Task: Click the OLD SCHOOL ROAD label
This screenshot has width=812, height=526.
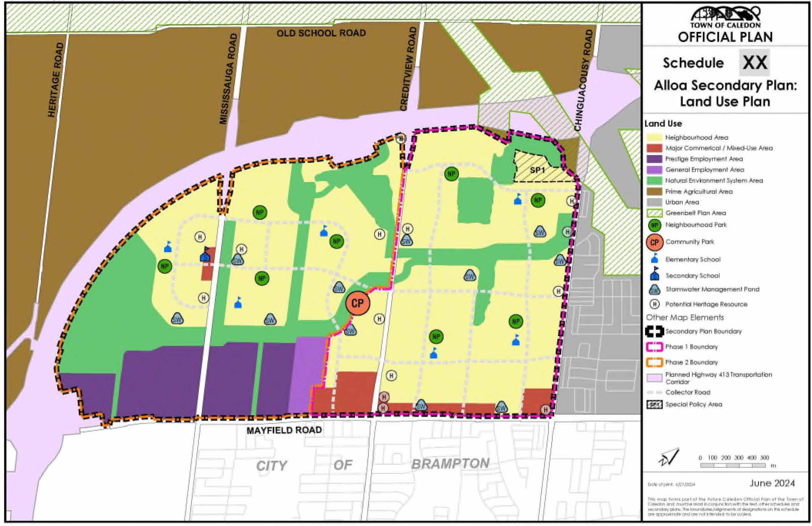Action: pos(321,33)
